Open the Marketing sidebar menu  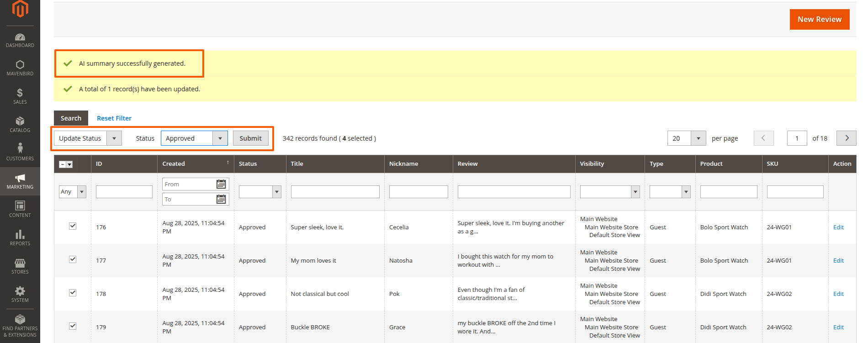pos(20,181)
